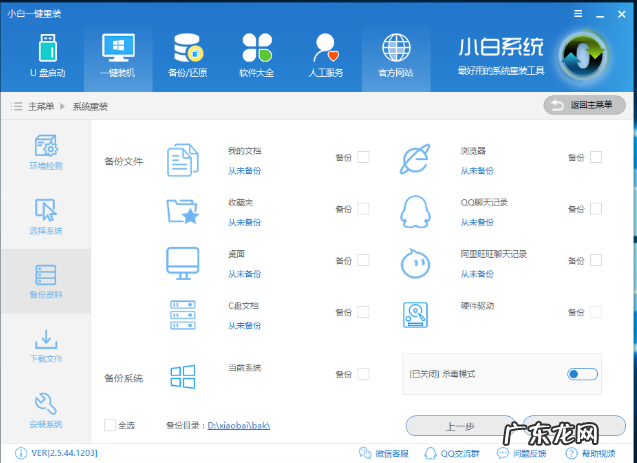Check backup box for QQ聊天记录
The width and height of the screenshot is (637, 463).
click(x=596, y=209)
